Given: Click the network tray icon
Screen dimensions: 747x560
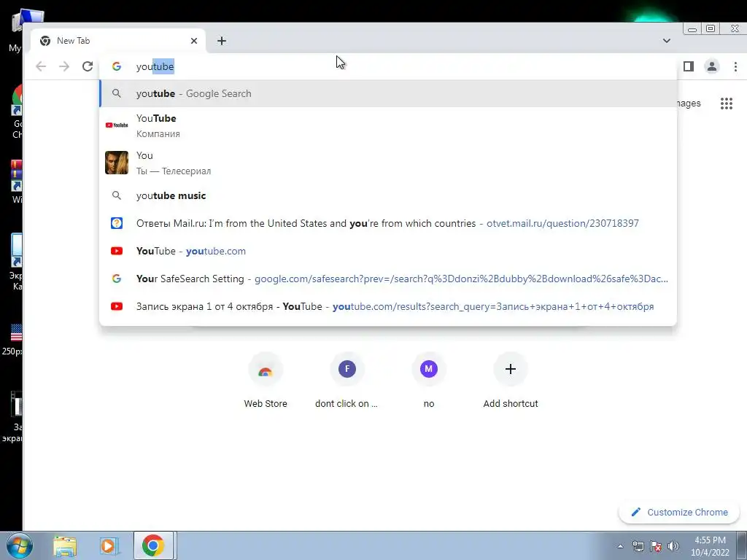Looking at the screenshot, I should pos(638,546).
